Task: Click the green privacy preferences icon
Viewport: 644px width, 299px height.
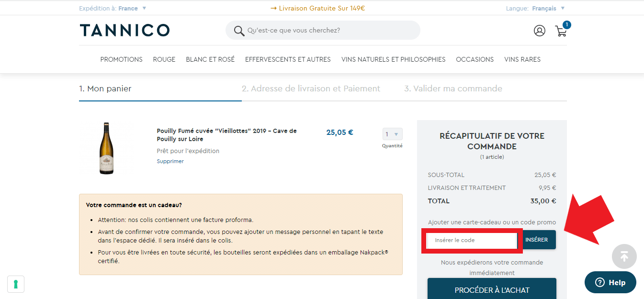Action: (x=16, y=284)
